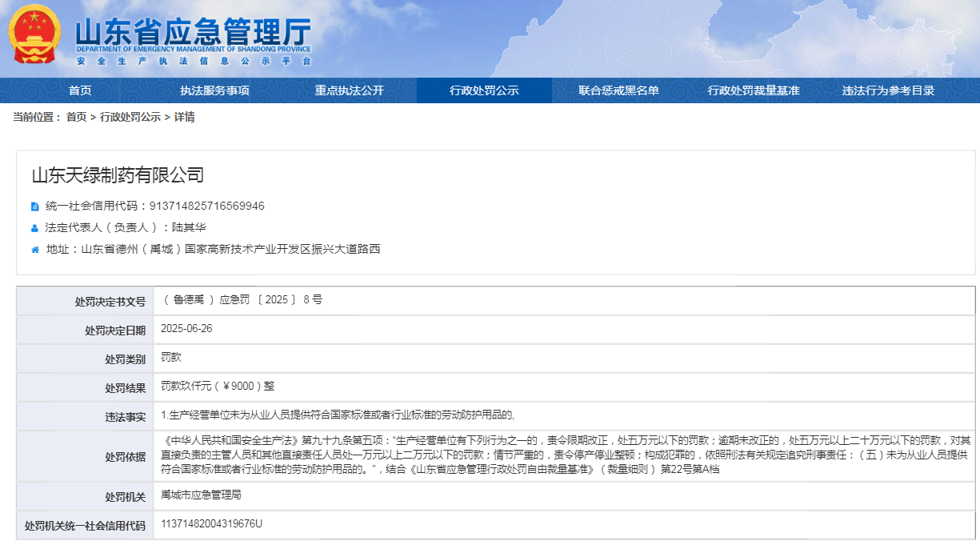This screenshot has width=980, height=545.
Task: Click the violation fact description text
Action: pyautogui.click(x=337, y=415)
